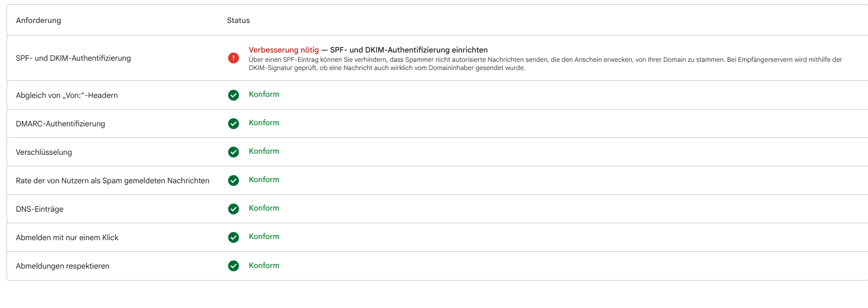Click the Spam-Rate row's green checkmark icon
This screenshot has height=308, width=868.
pos(234,181)
